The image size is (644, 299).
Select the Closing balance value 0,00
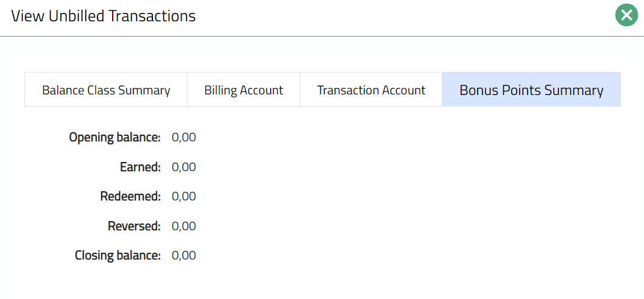(184, 256)
